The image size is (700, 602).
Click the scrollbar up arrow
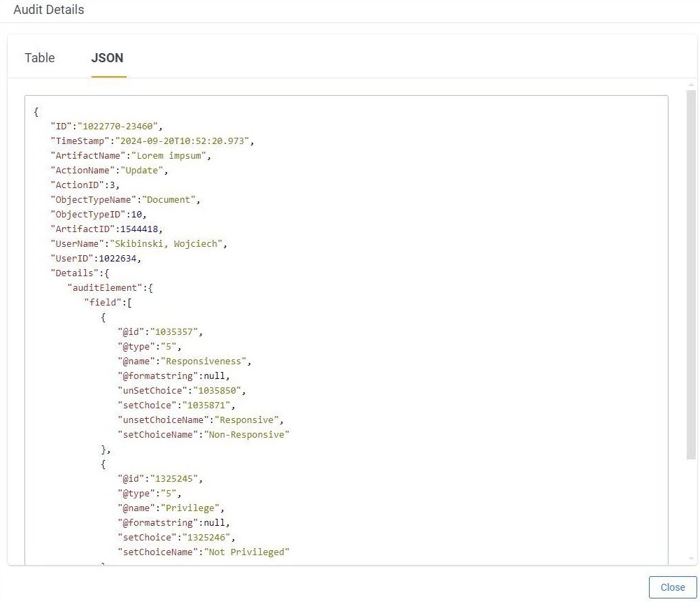pos(691,85)
